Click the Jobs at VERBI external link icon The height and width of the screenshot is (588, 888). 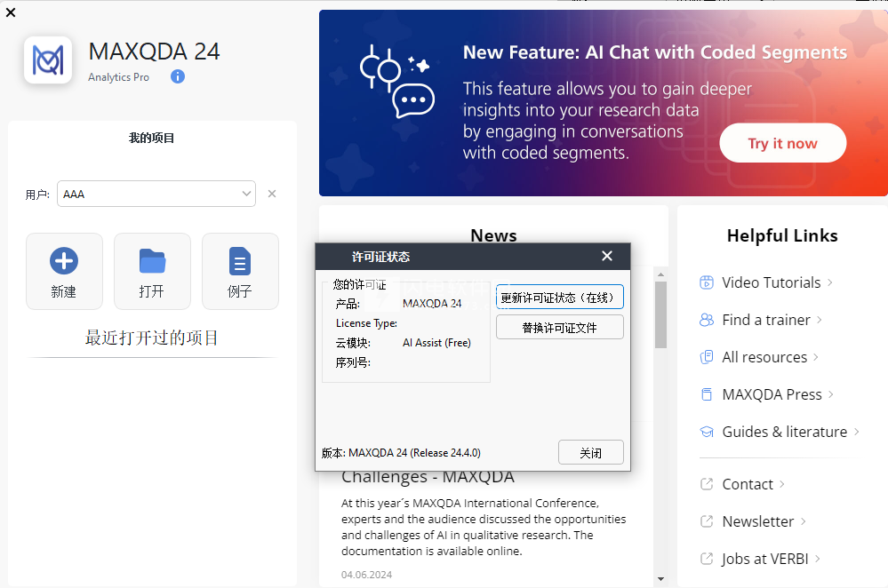click(707, 559)
